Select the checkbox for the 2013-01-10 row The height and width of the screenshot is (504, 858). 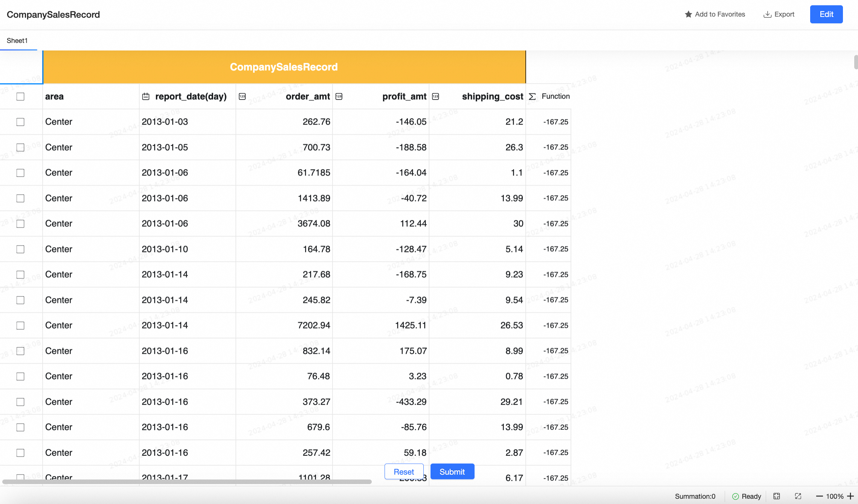coord(20,249)
